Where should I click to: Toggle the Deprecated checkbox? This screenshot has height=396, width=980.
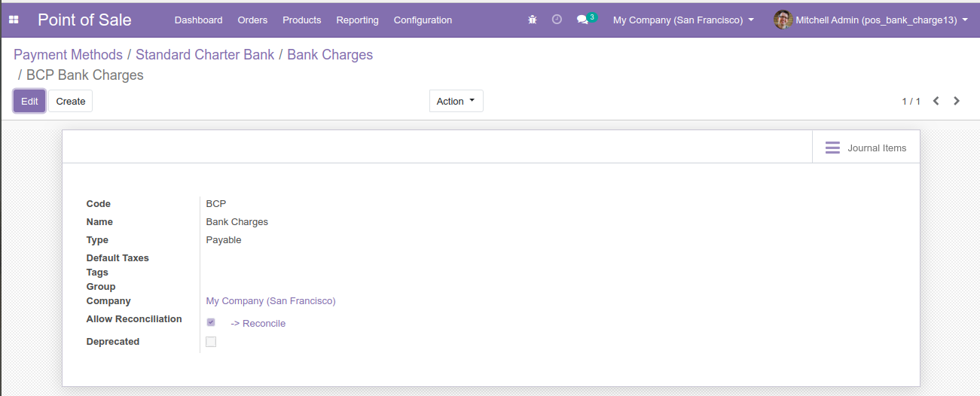211,342
